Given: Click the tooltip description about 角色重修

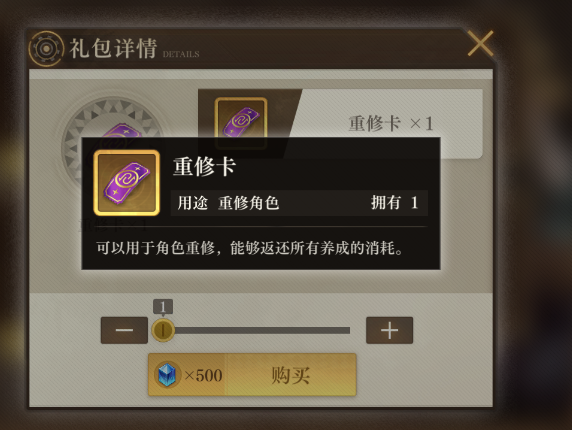Looking at the screenshot, I should tap(250, 248).
